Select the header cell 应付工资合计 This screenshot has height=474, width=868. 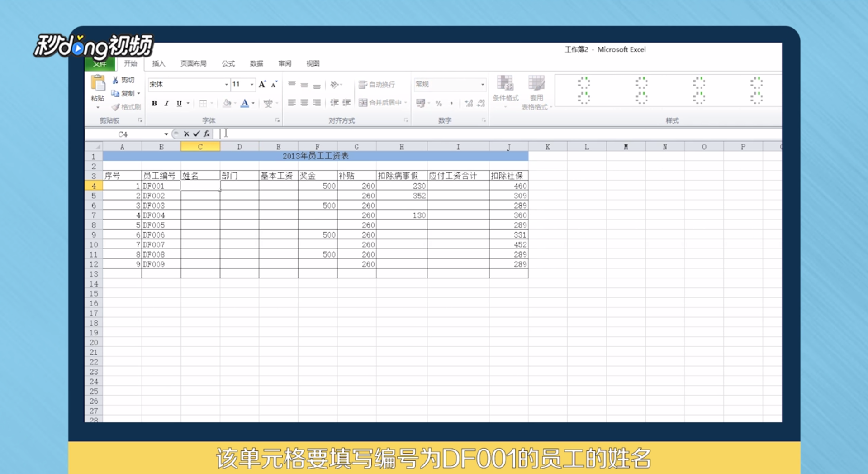[x=458, y=176]
